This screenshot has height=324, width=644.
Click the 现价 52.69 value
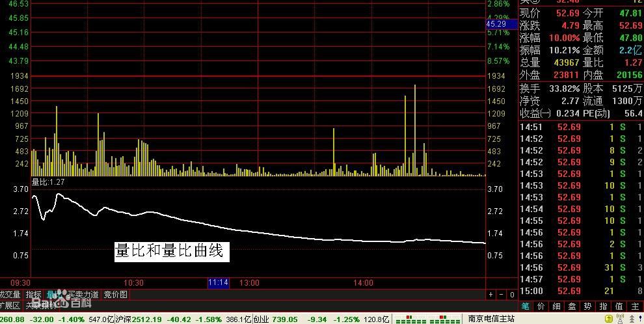pyautogui.click(x=567, y=13)
